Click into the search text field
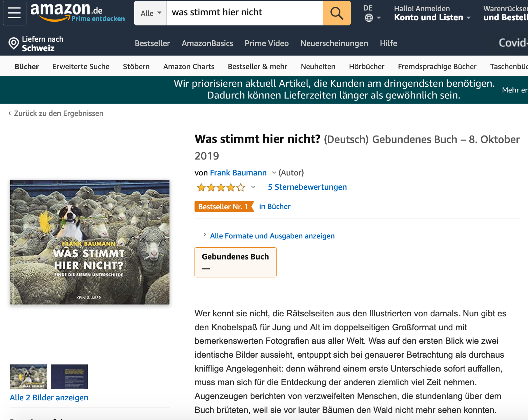This screenshot has height=420, width=528. (245, 13)
